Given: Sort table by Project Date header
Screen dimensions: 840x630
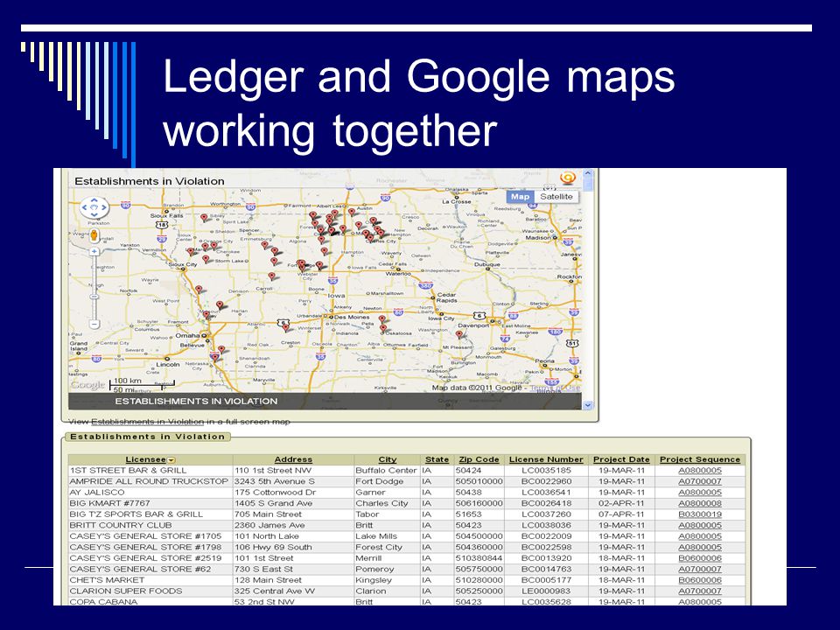Looking at the screenshot, I should 621,459.
